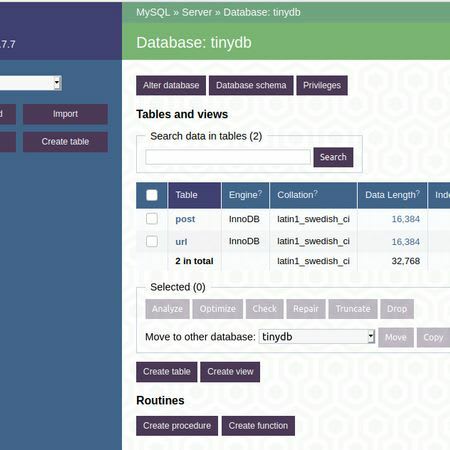Image resolution: width=450 pixels, height=450 pixels.
Task: Click the latin1_swedish_ci cell in total row
Action: point(313,261)
